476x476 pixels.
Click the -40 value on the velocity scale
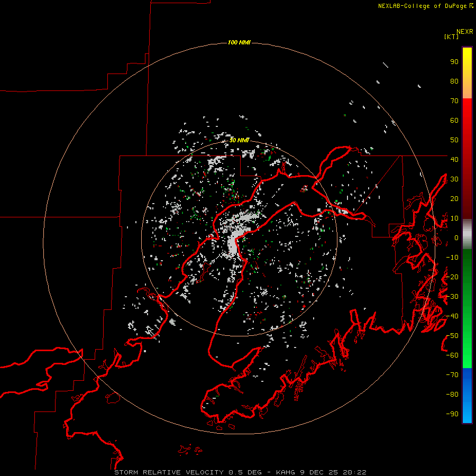pos(452,316)
